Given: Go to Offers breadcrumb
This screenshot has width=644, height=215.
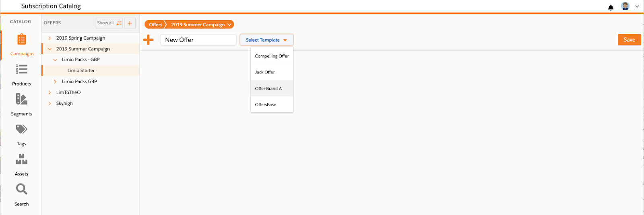Looking at the screenshot, I should pyautogui.click(x=155, y=25).
